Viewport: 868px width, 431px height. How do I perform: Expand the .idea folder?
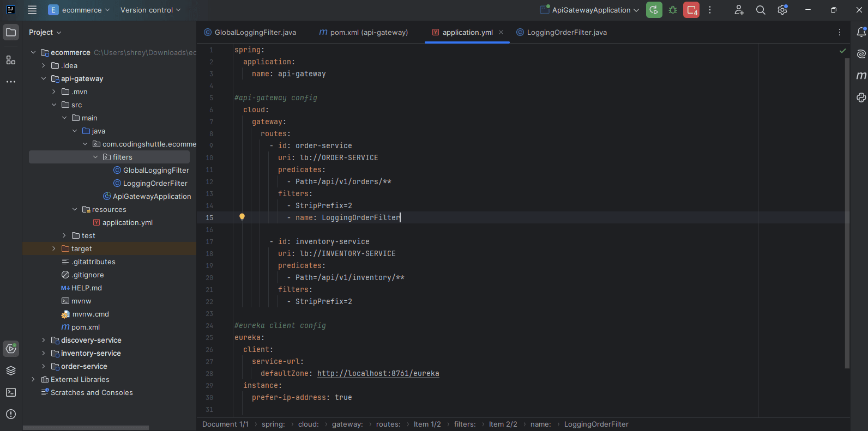(x=44, y=65)
